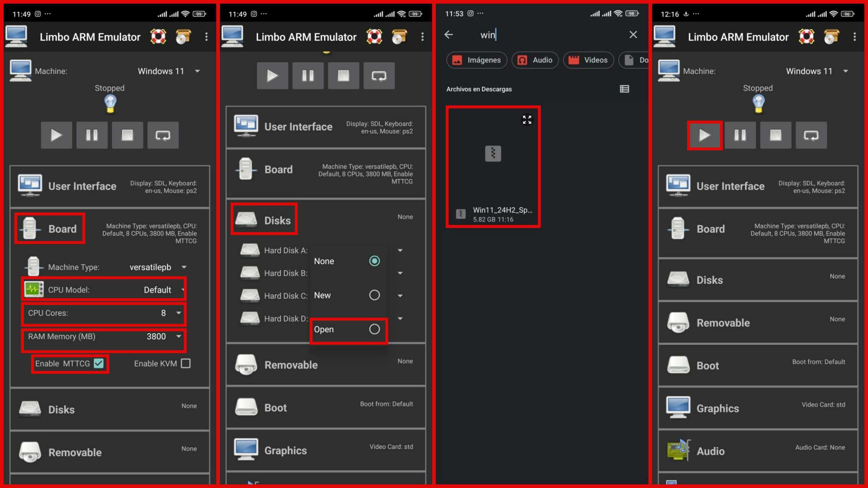Screen dimensions: 868x488
Task: Tap the lifebuoy help icon on the Board-expanded screen
Action: (x=158, y=36)
